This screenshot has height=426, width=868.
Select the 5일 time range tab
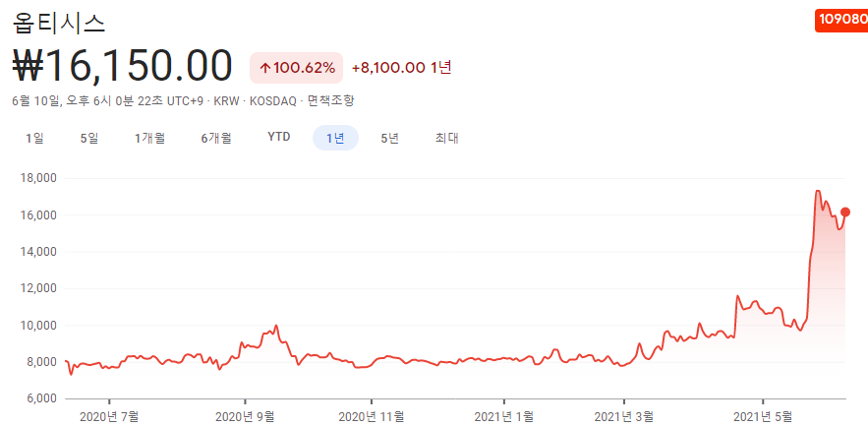pos(89,138)
